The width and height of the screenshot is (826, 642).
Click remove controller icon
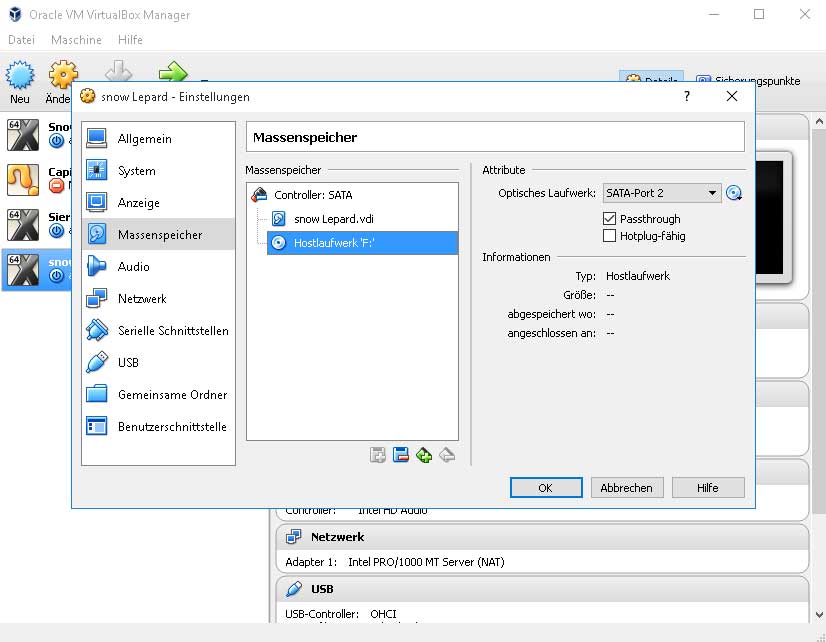[401, 455]
